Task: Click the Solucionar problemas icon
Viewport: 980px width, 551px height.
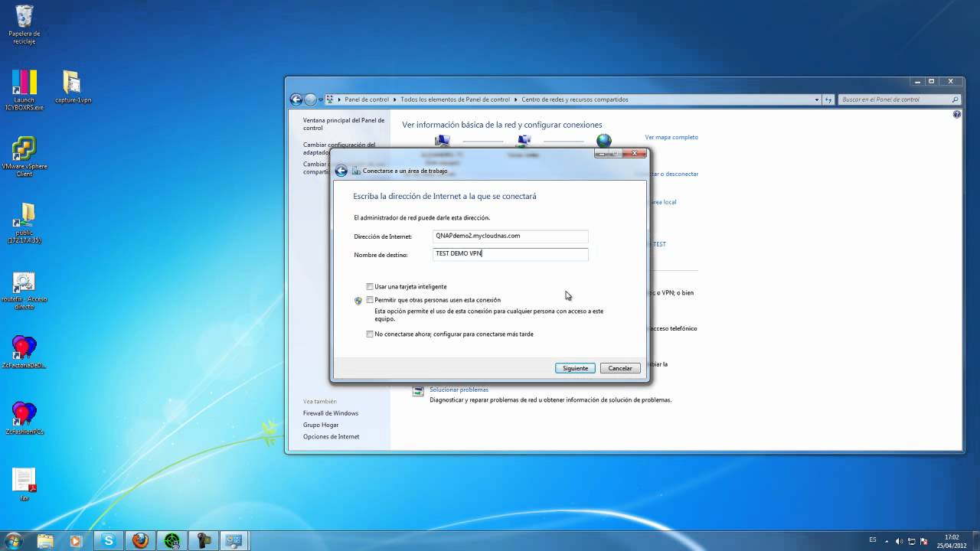Action: [418, 392]
